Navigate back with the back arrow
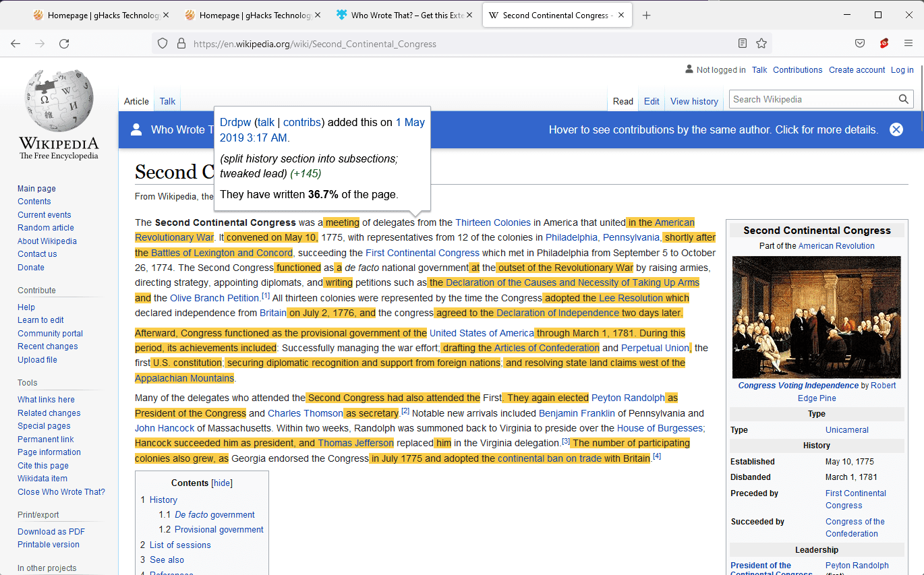Viewport: 924px width, 575px height. pyautogui.click(x=15, y=42)
